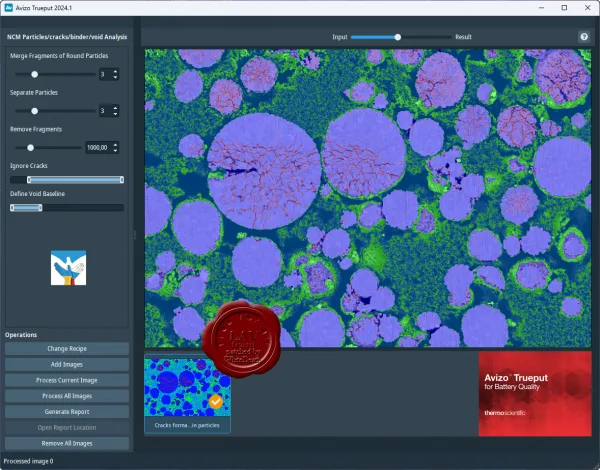Screen dimensions: 600x470
Task: Click the Merge Fragments of Round Particles slider handle
Action: [34, 74]
